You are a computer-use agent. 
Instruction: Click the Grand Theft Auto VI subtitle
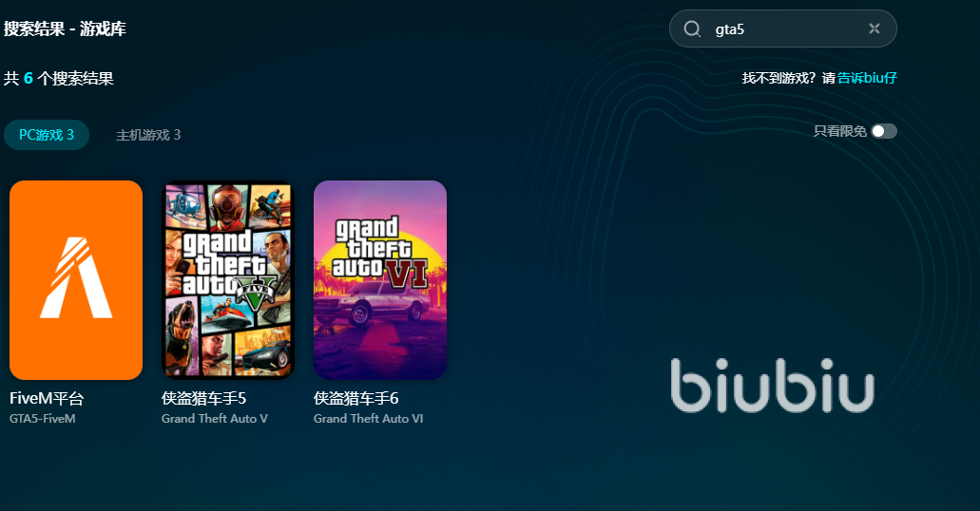pyautogui.click(x=368, y=419)
